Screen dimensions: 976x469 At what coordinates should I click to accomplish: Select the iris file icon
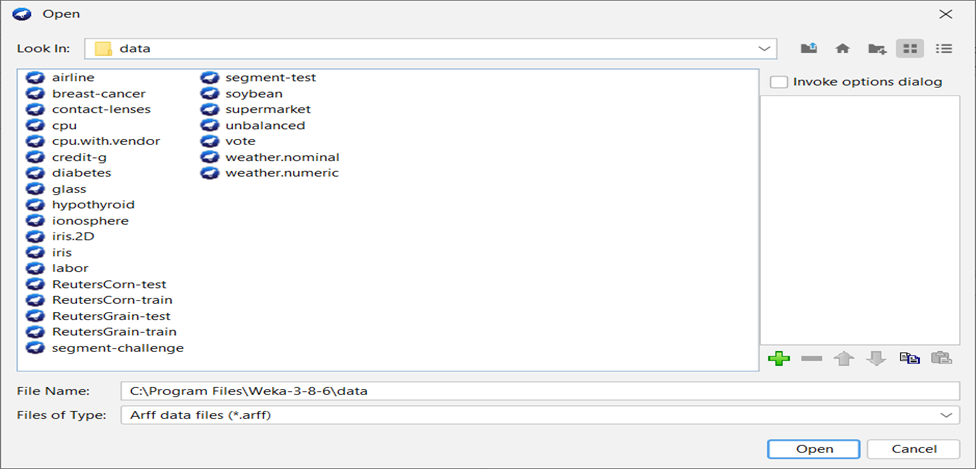click(x=35, y=252)
